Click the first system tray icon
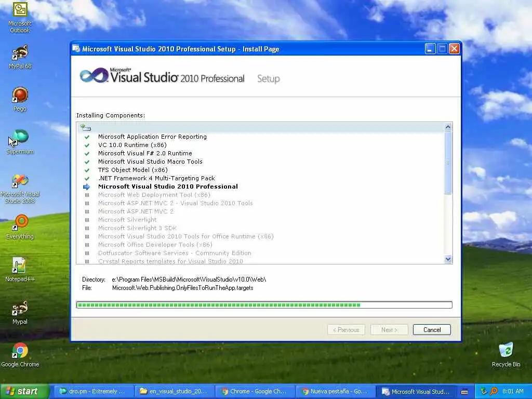The image size is (532, 399). coord(484,391)
